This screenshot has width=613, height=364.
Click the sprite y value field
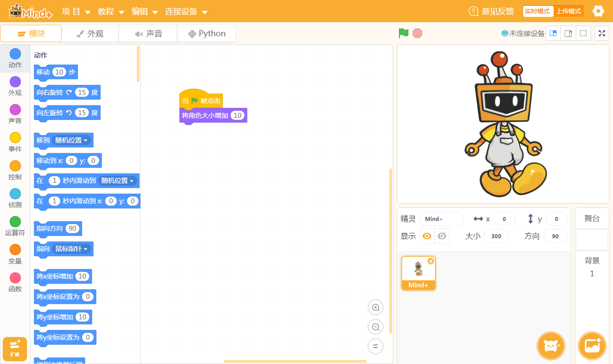tap(557, 219)
